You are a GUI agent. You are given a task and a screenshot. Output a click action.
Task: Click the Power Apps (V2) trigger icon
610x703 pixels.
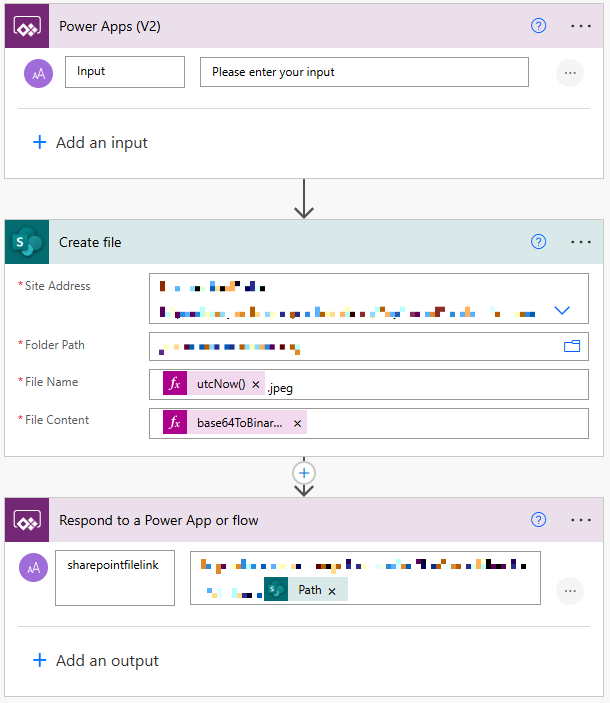26,26
